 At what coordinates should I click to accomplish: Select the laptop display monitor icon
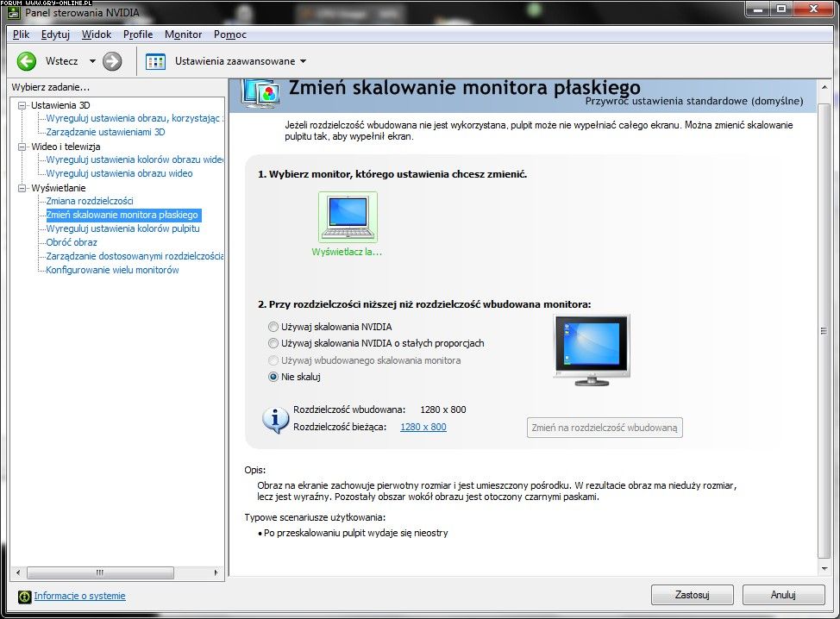point(347,216)
